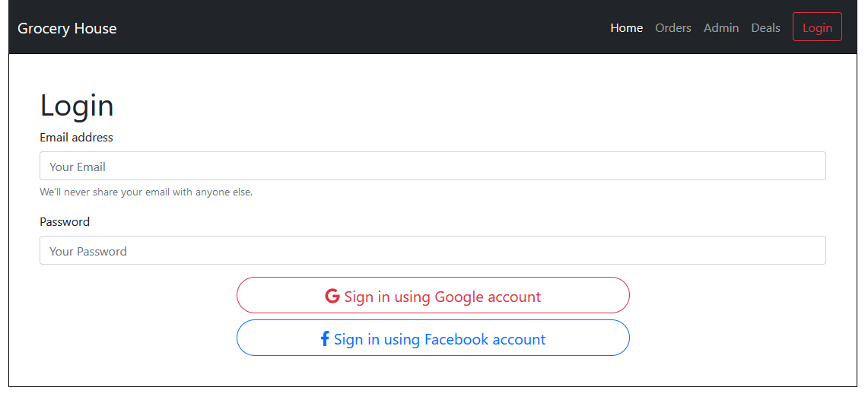868x416 pixels.
Task: Focus the Your Email input field
Action: (432, 167)
